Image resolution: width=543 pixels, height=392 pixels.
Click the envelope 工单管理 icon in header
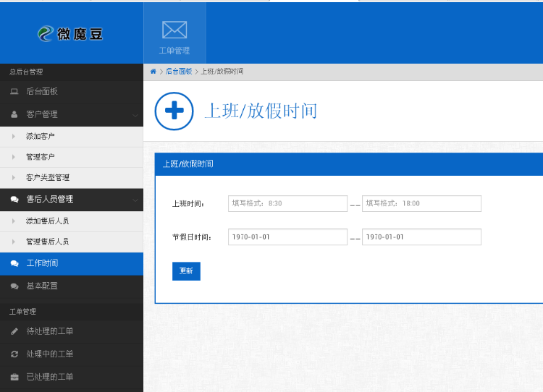click(174, 30)
